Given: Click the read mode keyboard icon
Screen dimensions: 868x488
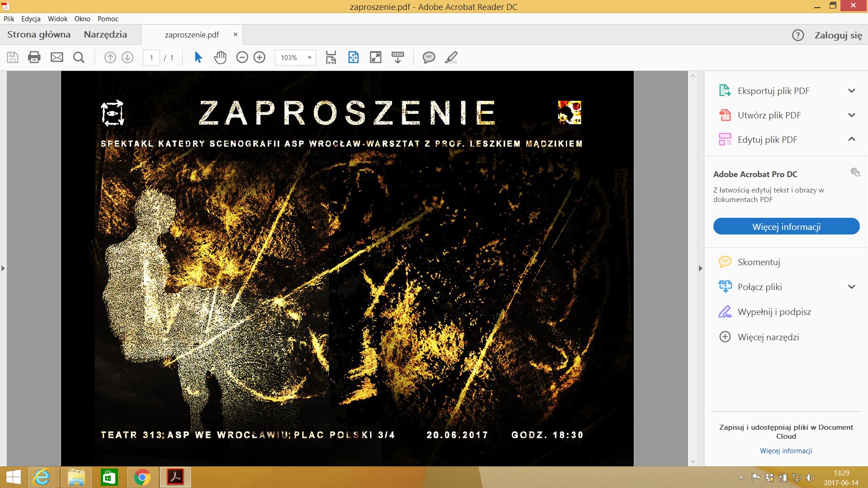Looking at the screenshot, I should [x=398, y=57].
